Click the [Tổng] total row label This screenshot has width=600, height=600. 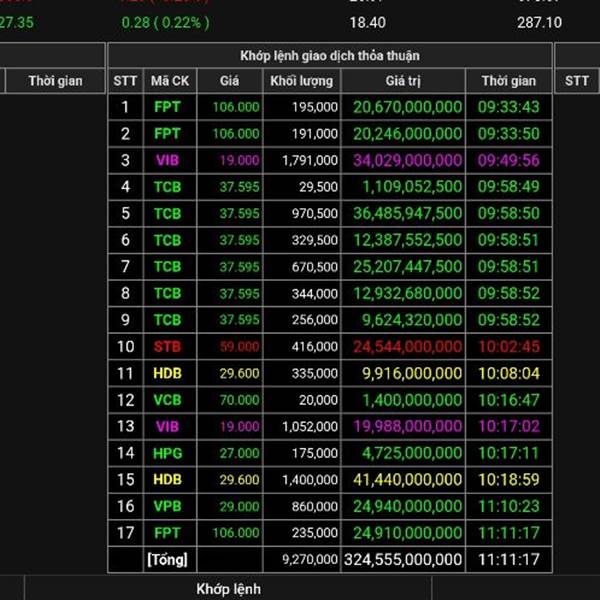click(167, 559)
